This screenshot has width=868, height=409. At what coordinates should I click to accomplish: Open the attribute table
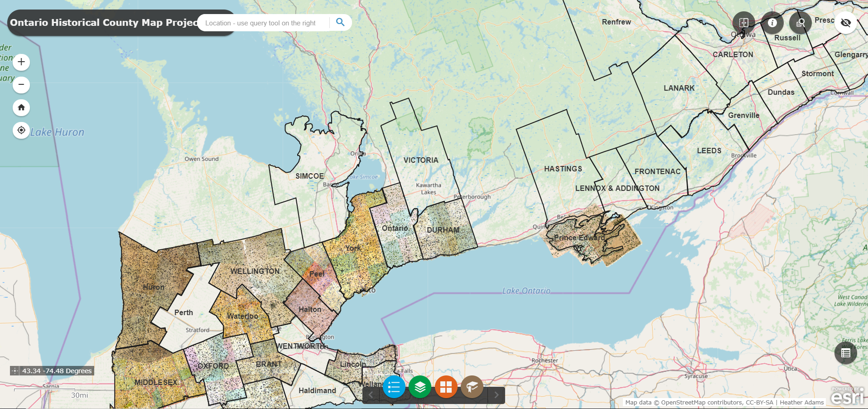(x=845, y=352)
